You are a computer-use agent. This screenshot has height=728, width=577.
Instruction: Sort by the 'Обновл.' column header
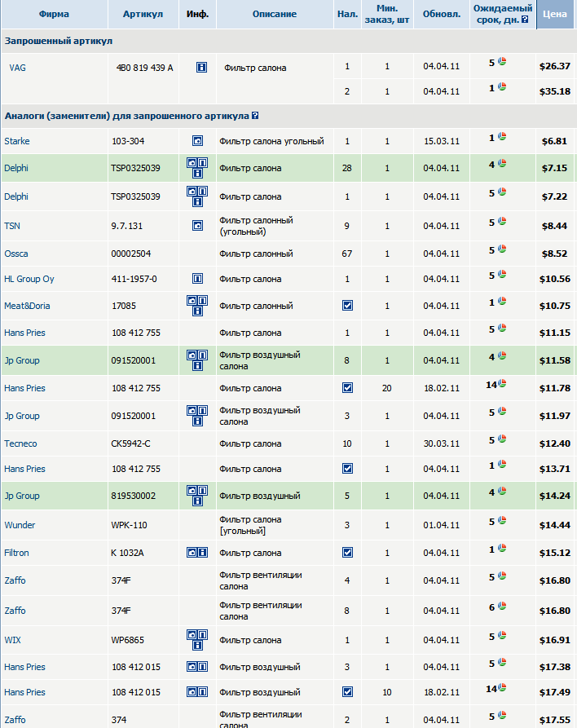442,14
